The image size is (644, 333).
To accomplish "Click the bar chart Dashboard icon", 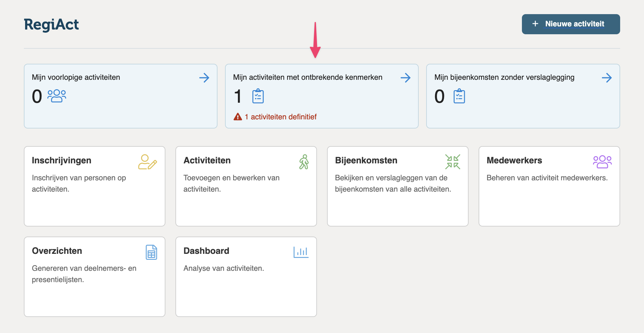I will (301, 252).
